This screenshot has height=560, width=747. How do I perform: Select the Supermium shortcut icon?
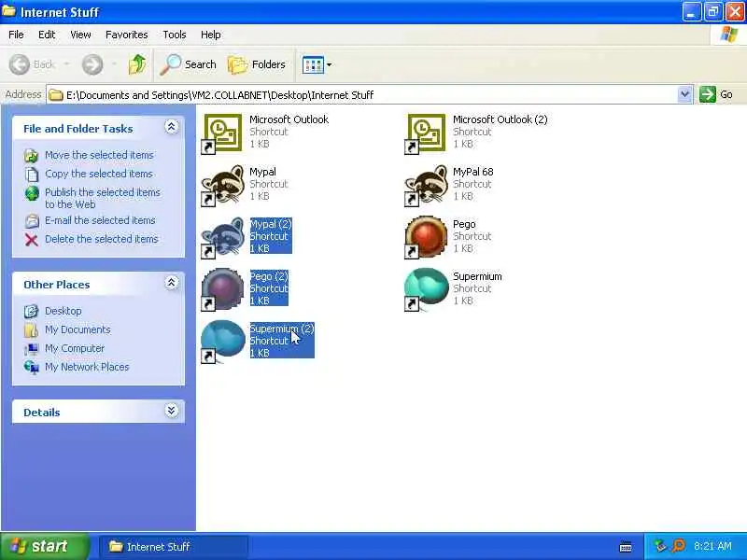pyautogui.click(x=426, y=290)
